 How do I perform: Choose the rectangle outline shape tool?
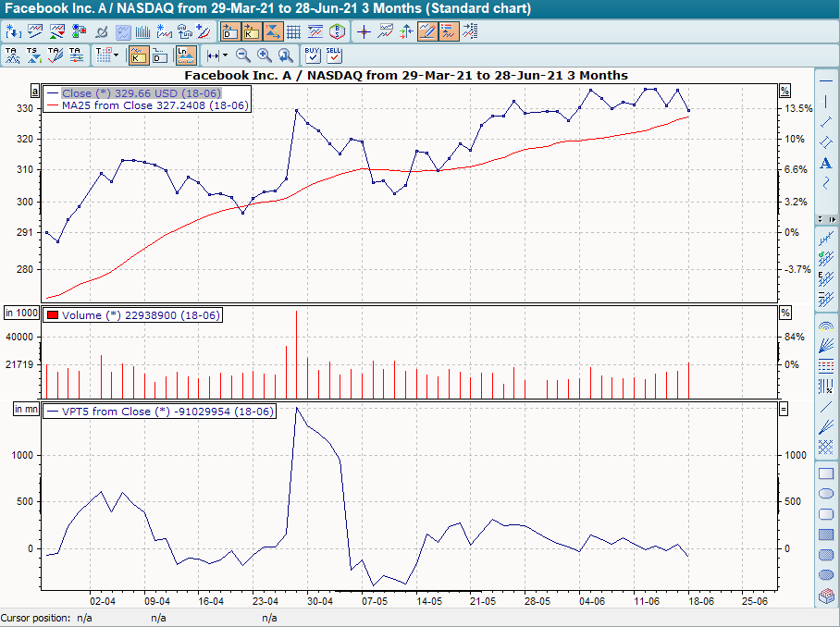point(826,474)
